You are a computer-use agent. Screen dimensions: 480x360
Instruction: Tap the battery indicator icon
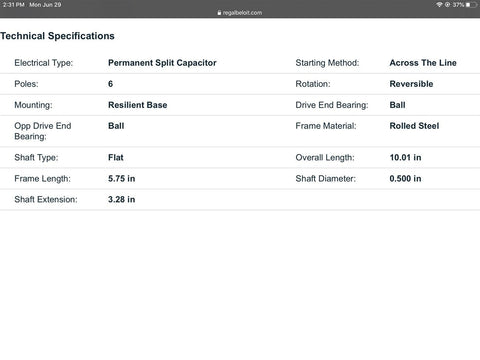pos(471,5)
